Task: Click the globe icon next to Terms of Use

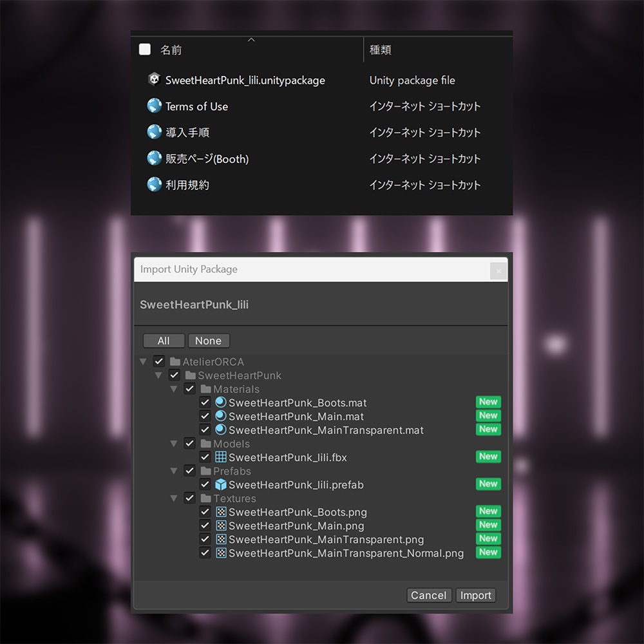Action: tap(154, 106)
